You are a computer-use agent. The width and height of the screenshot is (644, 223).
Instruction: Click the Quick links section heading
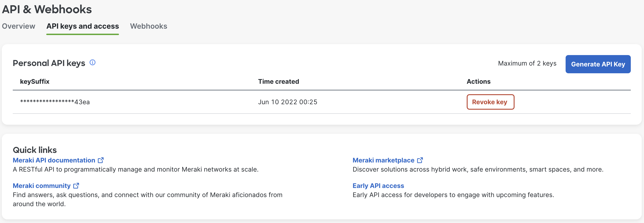(35, 150)
